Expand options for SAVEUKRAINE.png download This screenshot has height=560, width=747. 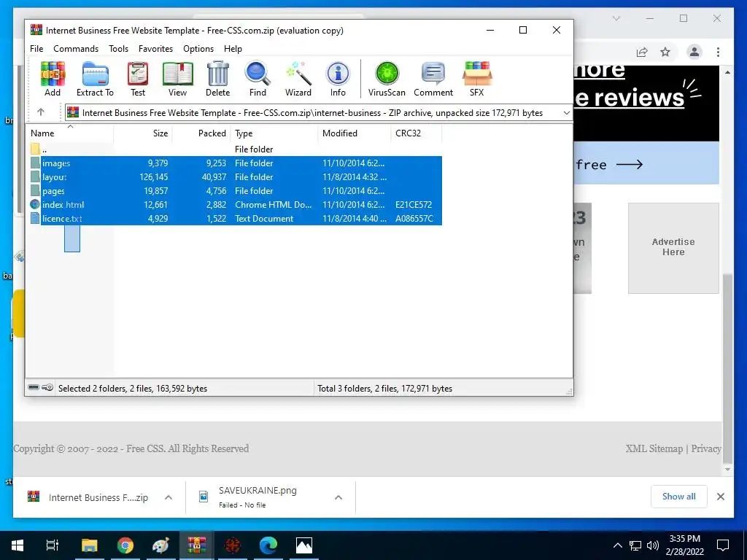pyautogui.click(x=338, y=497)
